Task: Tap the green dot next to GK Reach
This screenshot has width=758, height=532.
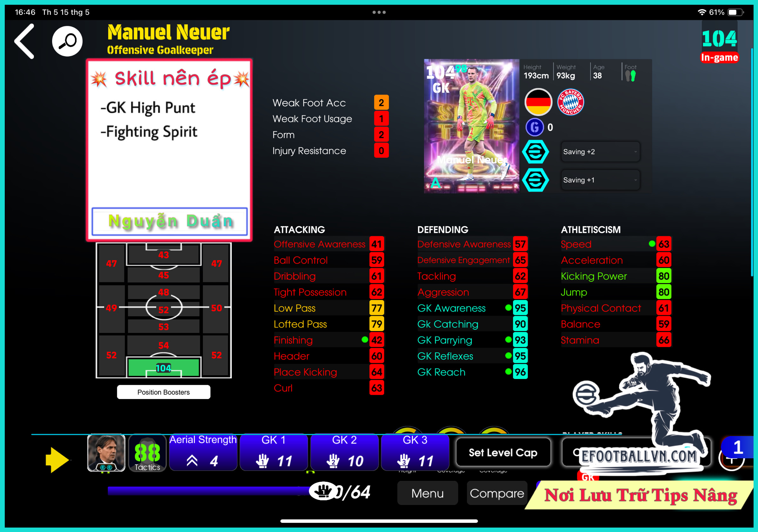Action: tap(509, 371)
